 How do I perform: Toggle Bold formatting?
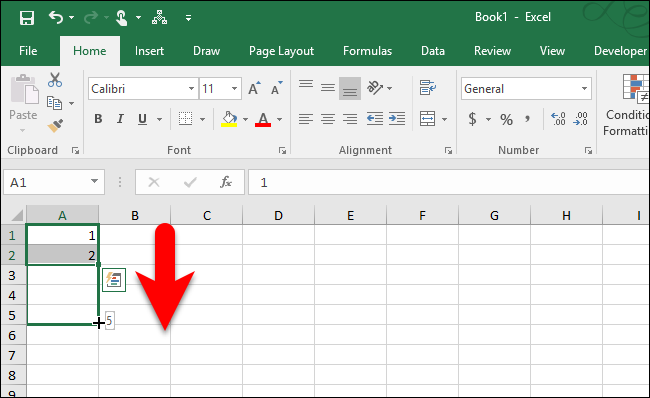point(98,119)
